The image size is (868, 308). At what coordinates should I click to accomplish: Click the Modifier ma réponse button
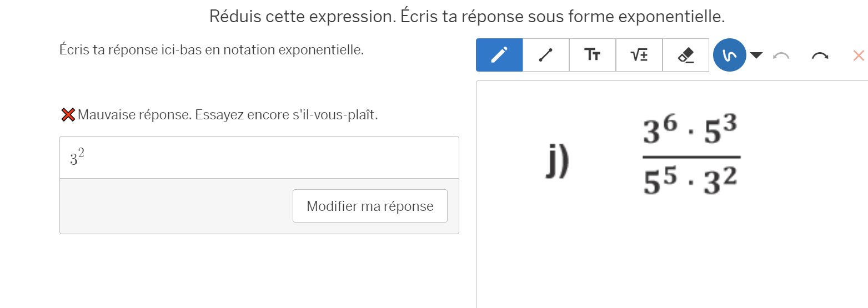(370, 206)
